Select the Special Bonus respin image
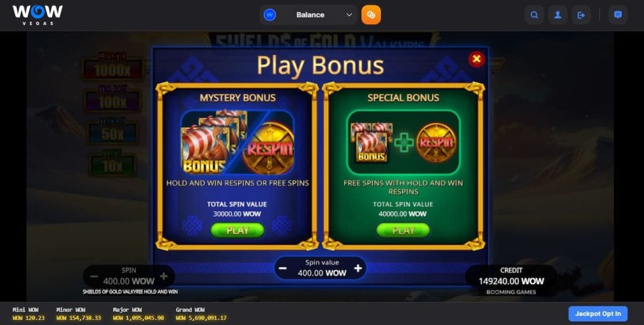 click(436, 143)
